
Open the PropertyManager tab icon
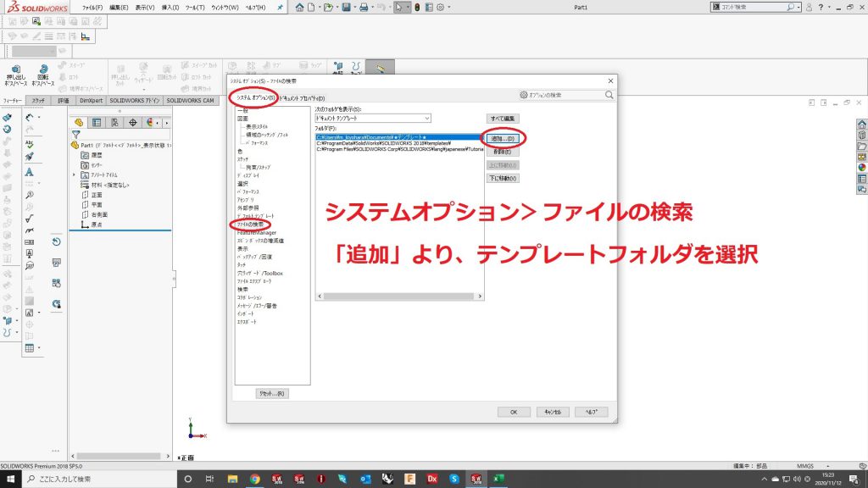(97, 122)
